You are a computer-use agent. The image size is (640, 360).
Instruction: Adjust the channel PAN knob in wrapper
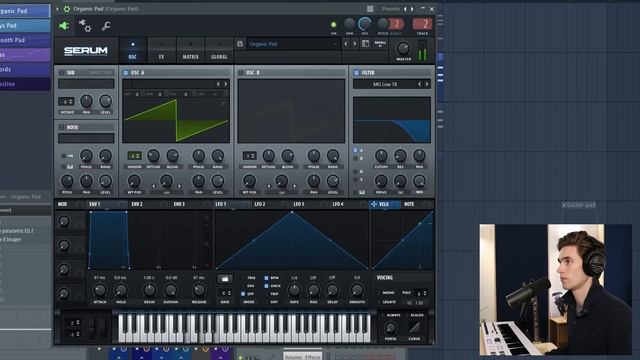click(349, 24)
